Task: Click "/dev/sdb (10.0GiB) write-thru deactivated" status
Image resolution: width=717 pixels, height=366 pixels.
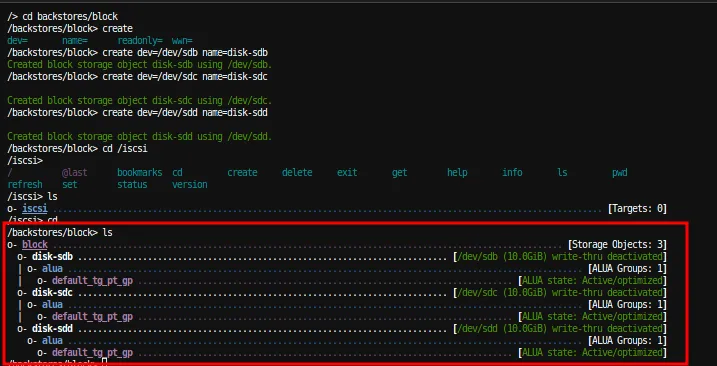Action: point(560,257)
